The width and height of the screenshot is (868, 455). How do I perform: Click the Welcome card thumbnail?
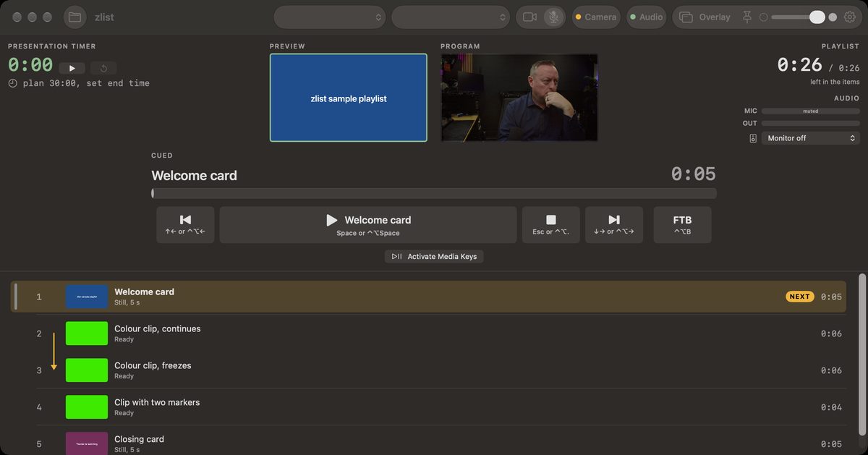click(87, 297)
